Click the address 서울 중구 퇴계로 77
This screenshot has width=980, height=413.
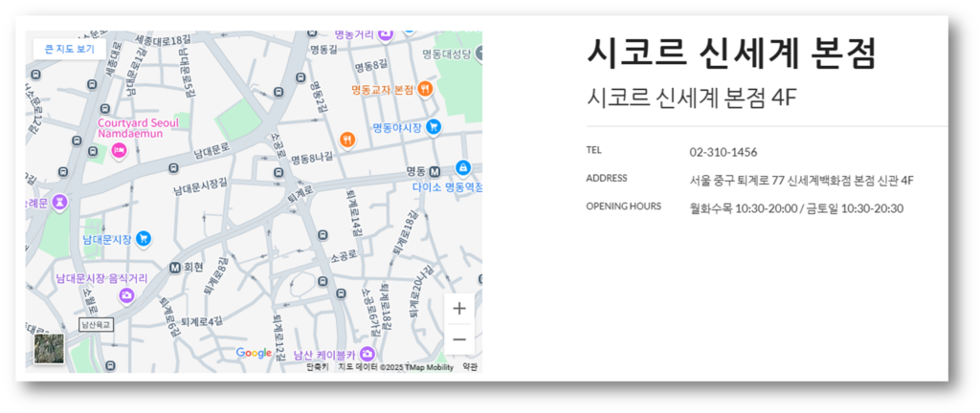pos(737,181)
